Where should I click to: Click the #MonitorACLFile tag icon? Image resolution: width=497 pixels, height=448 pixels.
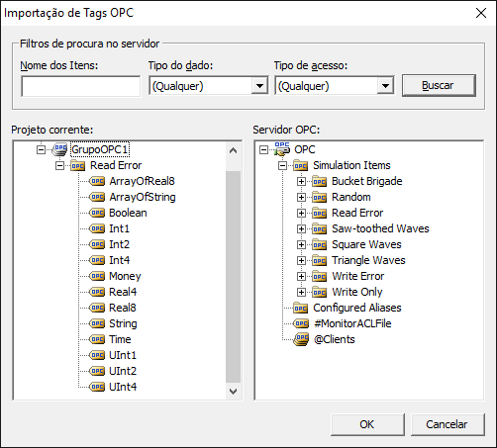[x=301, y=323]
